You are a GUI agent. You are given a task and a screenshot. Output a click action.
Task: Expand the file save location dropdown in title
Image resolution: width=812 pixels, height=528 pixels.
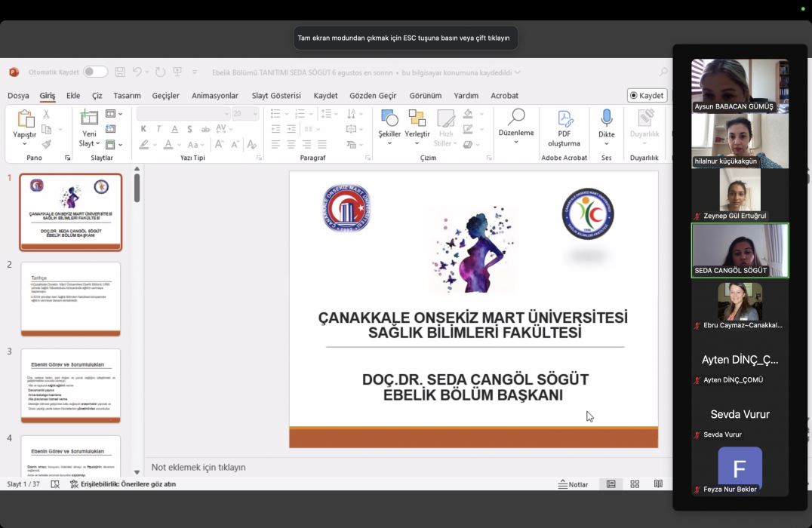[x=518, y=72]
